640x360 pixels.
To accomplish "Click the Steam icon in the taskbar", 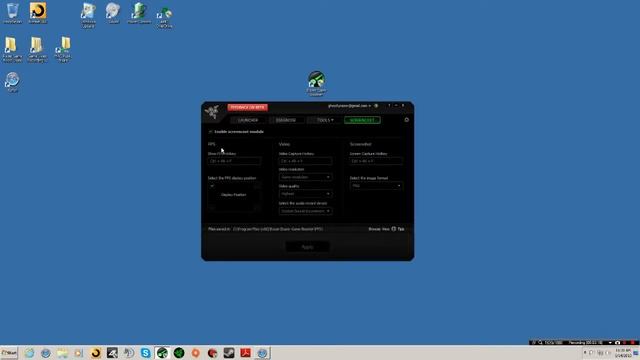I will (x=229, y=353).
